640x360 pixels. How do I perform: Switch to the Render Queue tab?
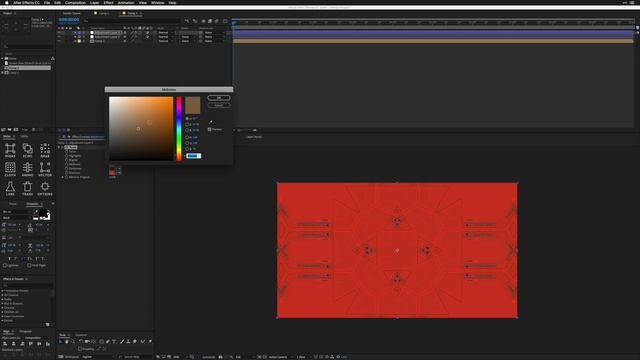tap(71, 13)
